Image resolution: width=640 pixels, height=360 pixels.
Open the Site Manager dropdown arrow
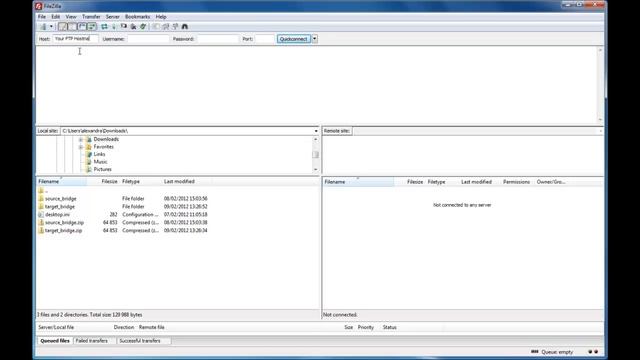(51, 27)
